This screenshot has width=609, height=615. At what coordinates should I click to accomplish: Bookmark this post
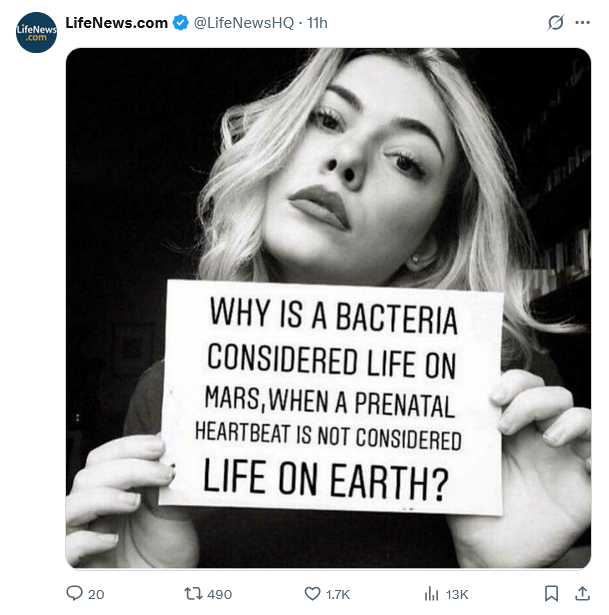coord(551,593)
